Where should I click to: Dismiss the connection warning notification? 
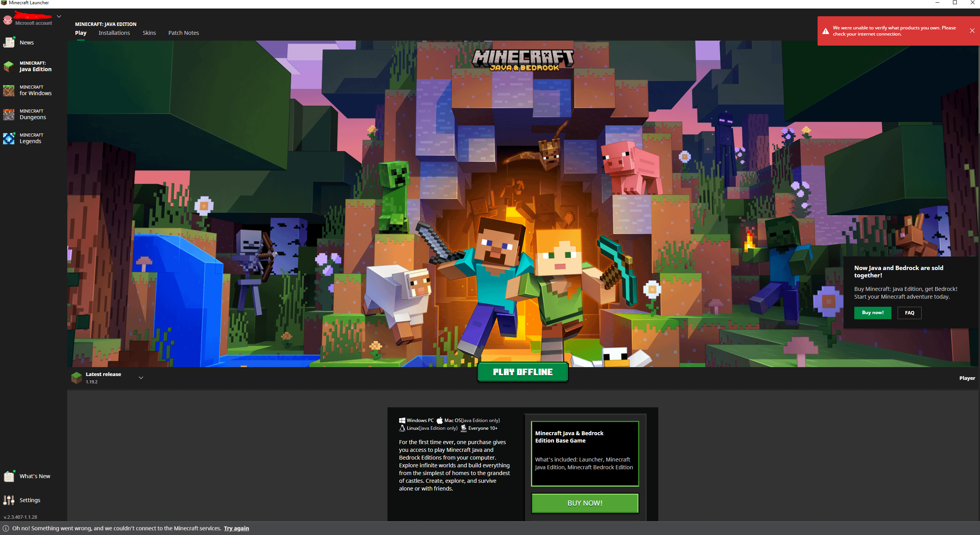pyautogui.click(x=972, y=31)
